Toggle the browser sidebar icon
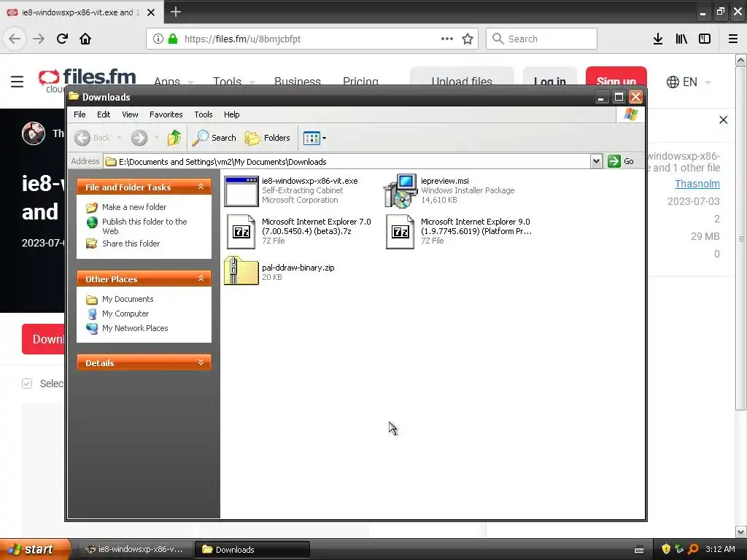 (x=705, y=39)
